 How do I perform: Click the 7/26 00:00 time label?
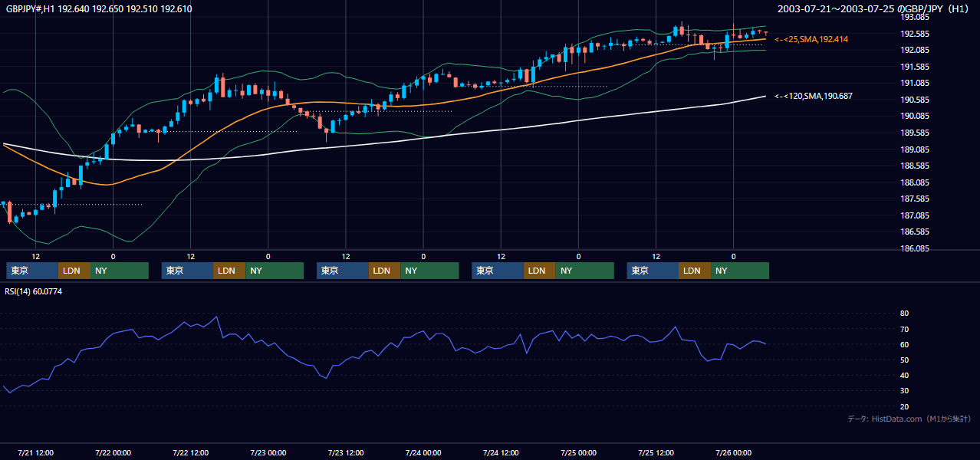click(734, 452)
